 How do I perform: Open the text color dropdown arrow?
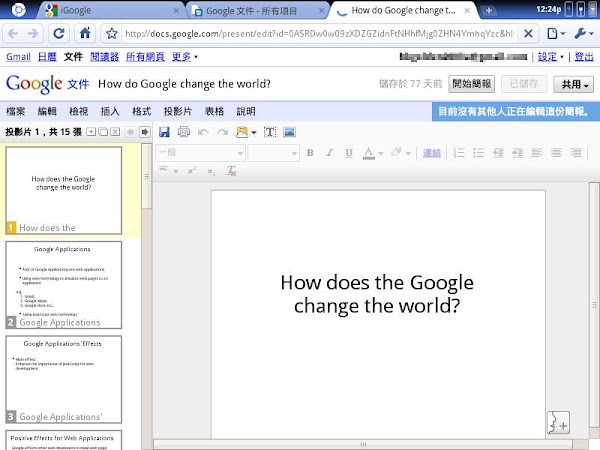pyautogui.click(x=380, y=153)
